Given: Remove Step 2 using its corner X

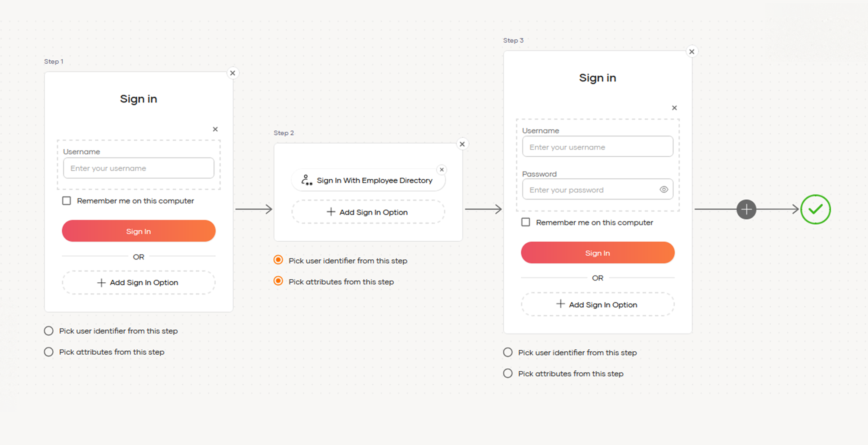Looking at the screenshot, I should pyautogui.click(x=462, y=144).
